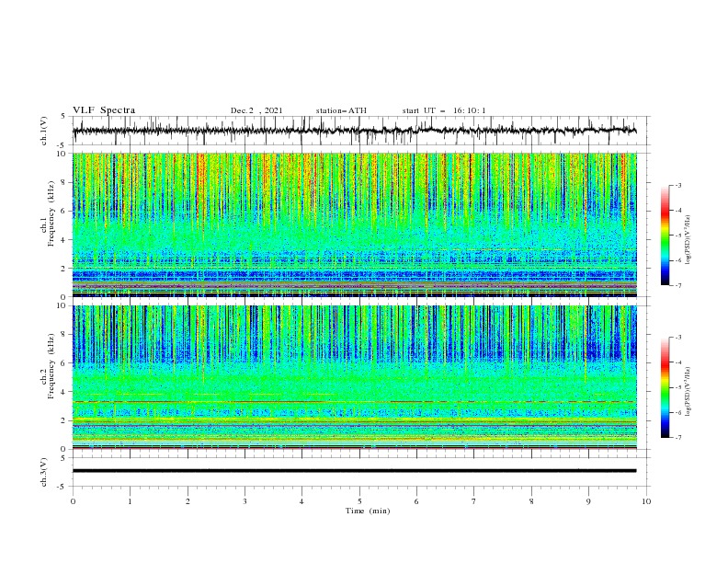This screenshot has height=563, width=728.
Task: Click the "ch.3(V)" axis label
Action: point(44,472)
